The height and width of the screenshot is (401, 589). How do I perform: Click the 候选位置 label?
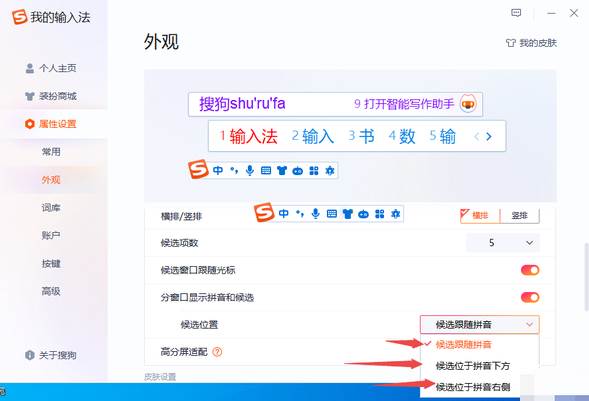point(199,325)
